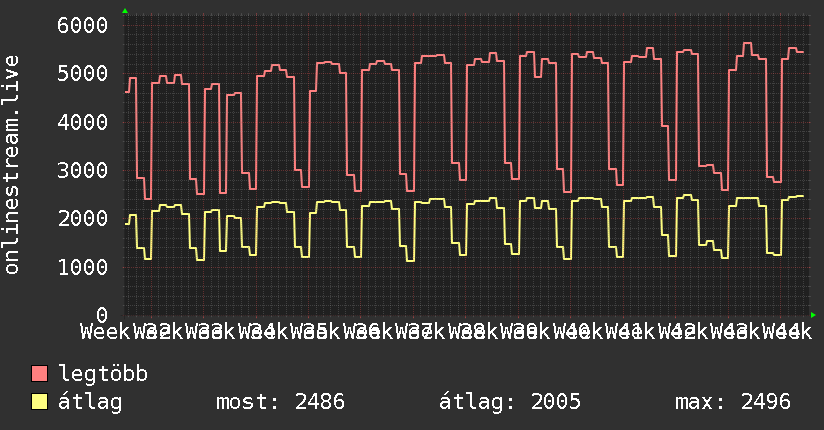Click the y-axis label 4000
The width and height of the screenshot is (824, 430).
(x=83, y=122)
